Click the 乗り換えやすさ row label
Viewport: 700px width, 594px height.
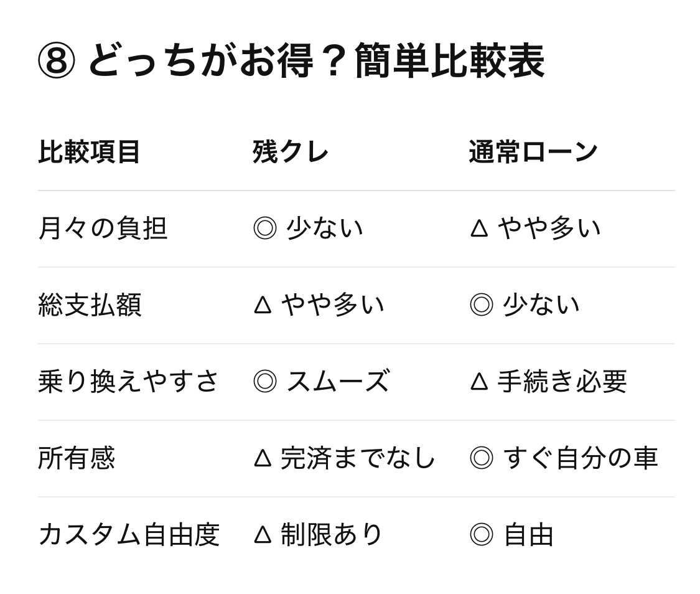(x=129, y=382)
